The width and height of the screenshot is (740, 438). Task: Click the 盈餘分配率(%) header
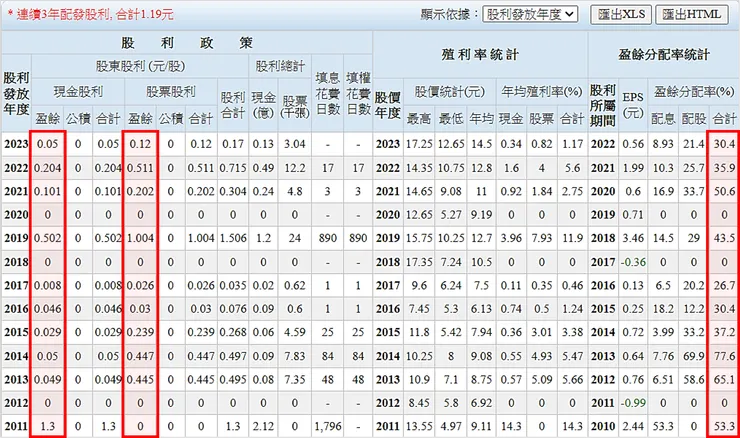click(694, 92)
